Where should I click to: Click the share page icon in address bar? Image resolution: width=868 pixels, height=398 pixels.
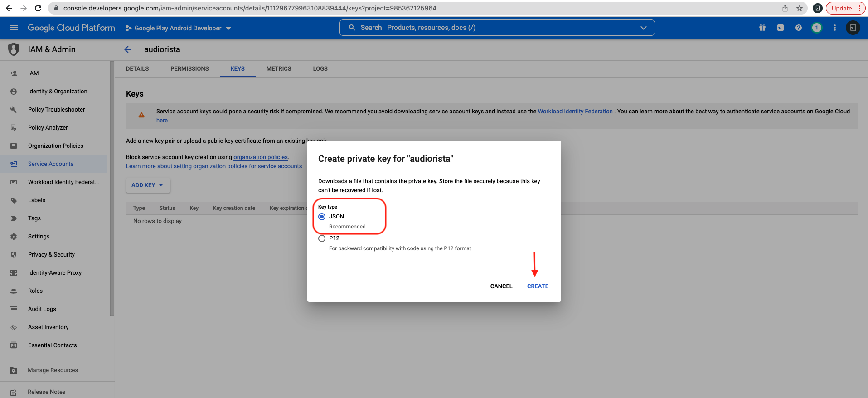tap(785, 8)
